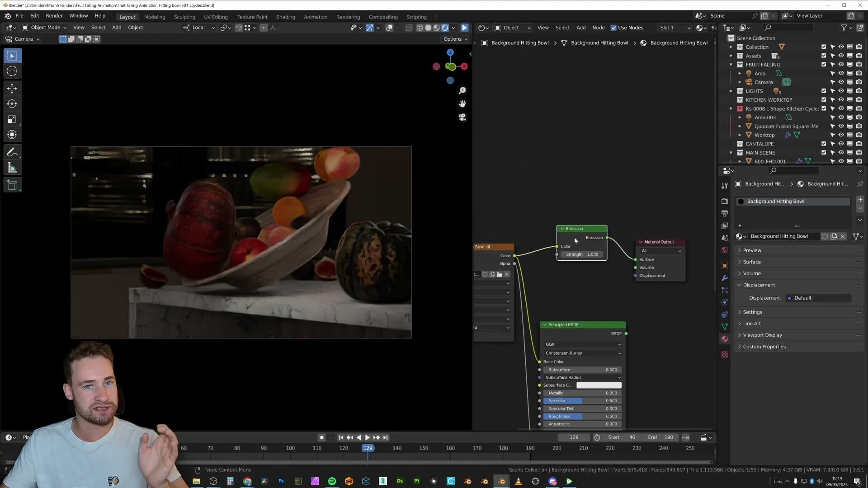Click the viewport pan hand icon
Image resolution: width=868 pixels, height=488 pixels.
(x=462, y=104)
